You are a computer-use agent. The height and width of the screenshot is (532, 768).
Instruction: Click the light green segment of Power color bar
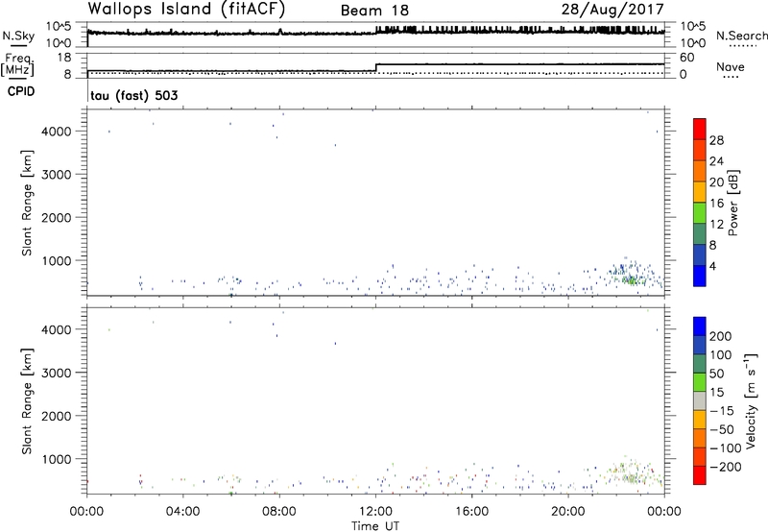(x=700, y=212)
